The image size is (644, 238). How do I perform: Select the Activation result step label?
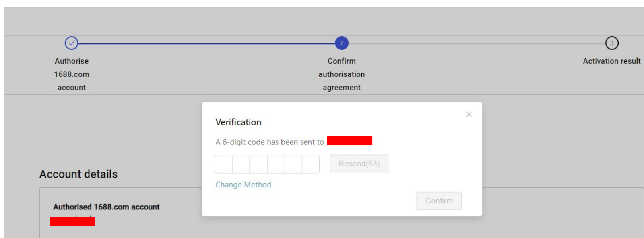tap(611, 61)
